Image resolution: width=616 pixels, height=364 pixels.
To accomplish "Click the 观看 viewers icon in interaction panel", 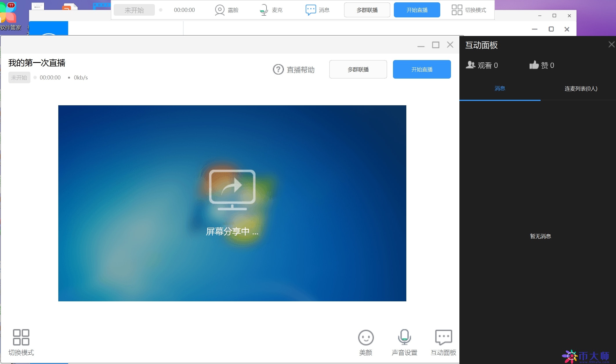I will click(471, 65).
